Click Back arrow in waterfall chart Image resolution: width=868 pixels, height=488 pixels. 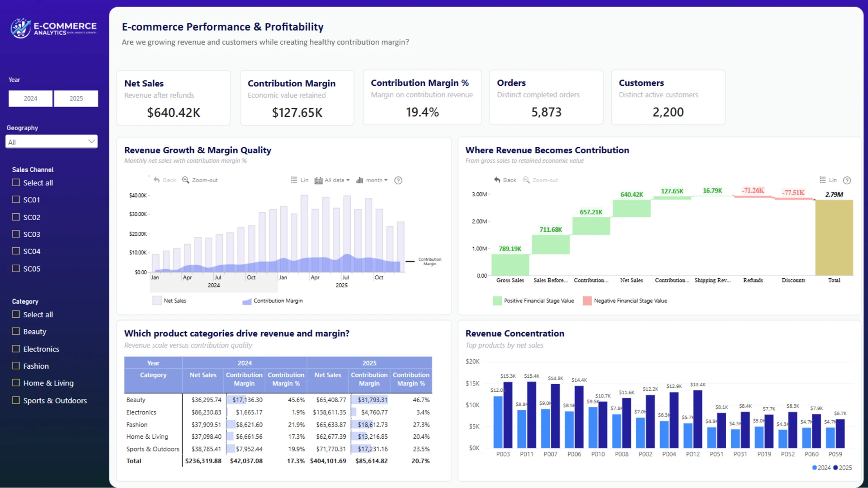click(497, 180)
